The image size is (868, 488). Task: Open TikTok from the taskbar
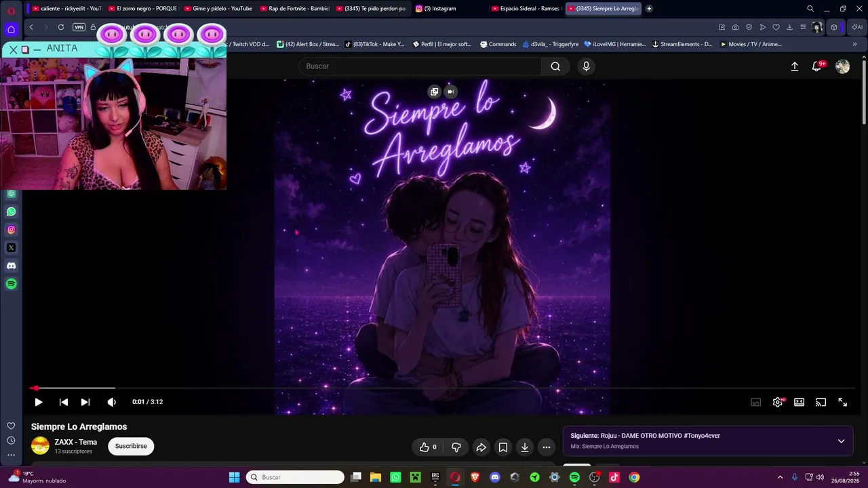coord(614,477)
